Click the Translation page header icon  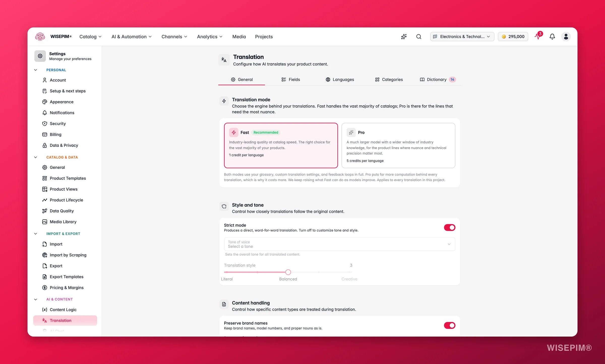tap(224, 60)
